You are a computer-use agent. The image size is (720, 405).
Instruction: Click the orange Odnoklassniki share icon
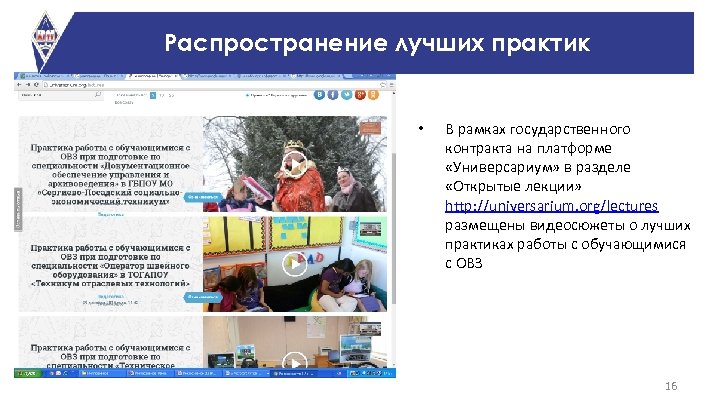(373, 95)
